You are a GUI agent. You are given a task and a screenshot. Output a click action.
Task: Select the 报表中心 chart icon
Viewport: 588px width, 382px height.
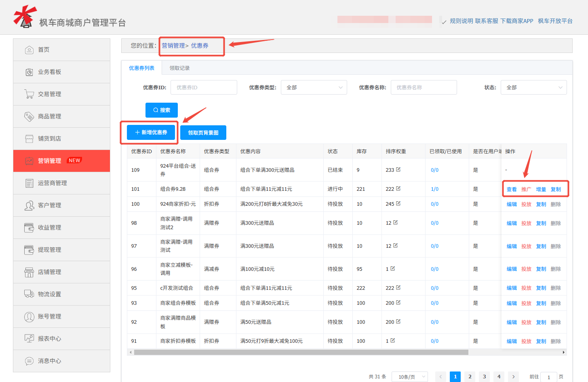click(x=29, y=338)
